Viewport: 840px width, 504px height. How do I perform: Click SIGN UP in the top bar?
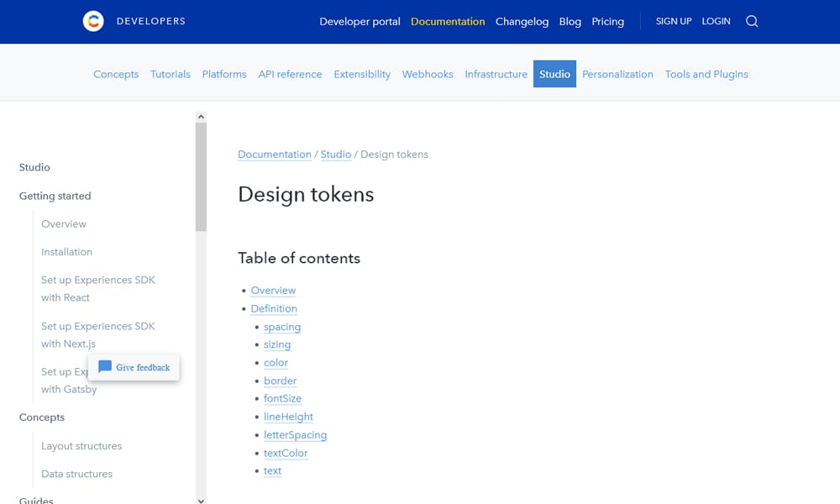click(673, 21)
